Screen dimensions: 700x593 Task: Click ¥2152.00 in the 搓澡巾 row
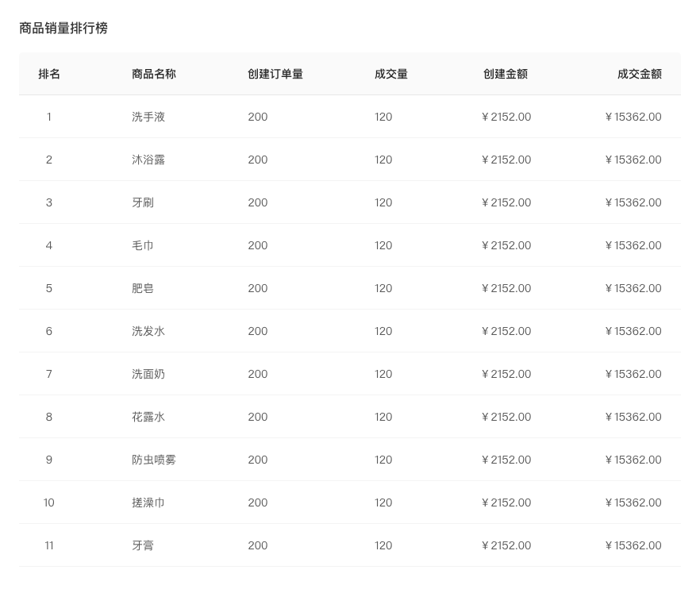pyautogui.click(x=506, y=503)
